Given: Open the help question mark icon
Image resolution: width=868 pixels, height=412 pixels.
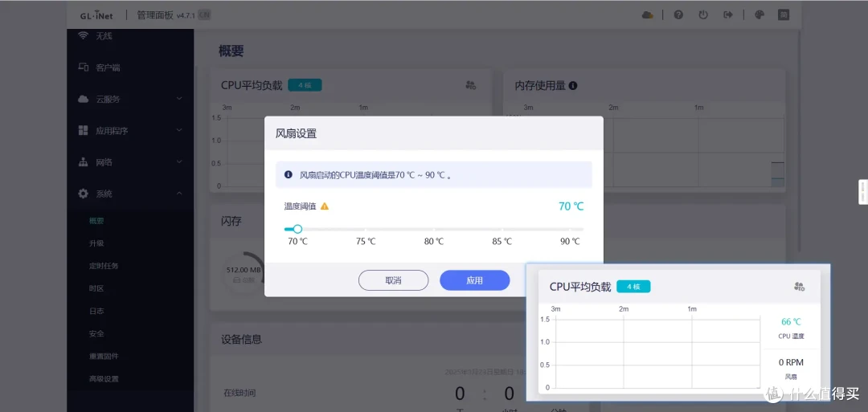Looking at the screenshot, I should [x=678, y=15].
